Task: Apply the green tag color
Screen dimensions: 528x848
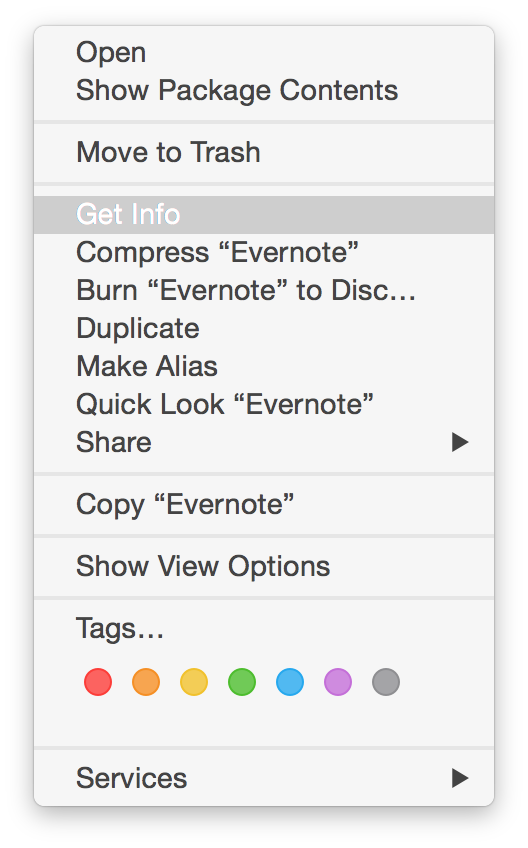Action: coord(242,681)
